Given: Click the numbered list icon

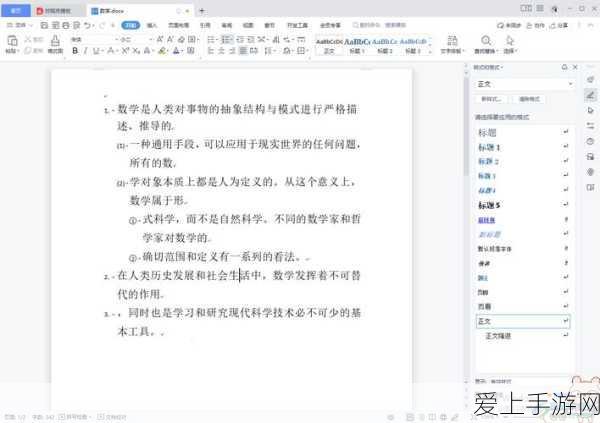Looking at the screenshot, I should (227, 39).
